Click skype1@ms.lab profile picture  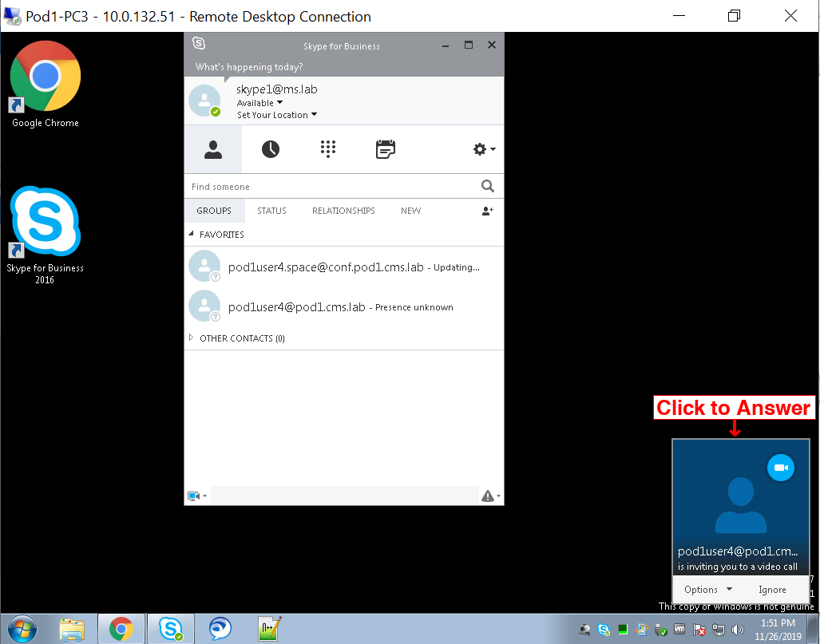(204, 101)
